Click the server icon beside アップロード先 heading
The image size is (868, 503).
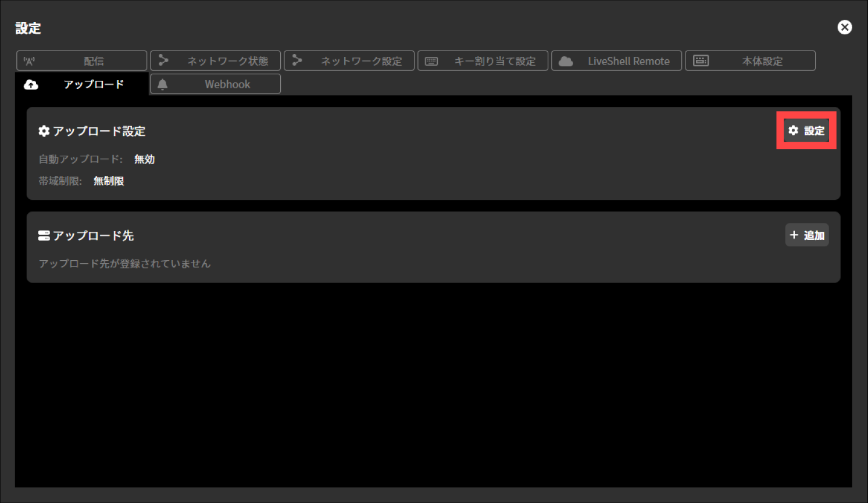[x=44, y=235]
